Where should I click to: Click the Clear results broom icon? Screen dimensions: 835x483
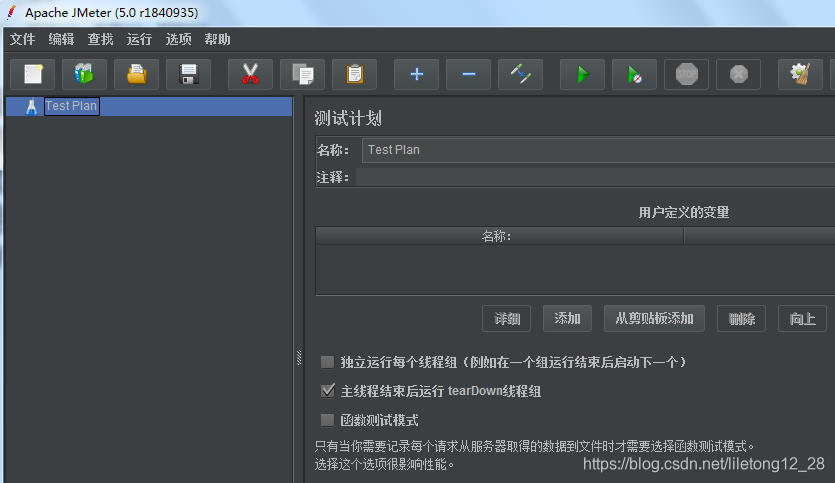click(x=800, y=74)
